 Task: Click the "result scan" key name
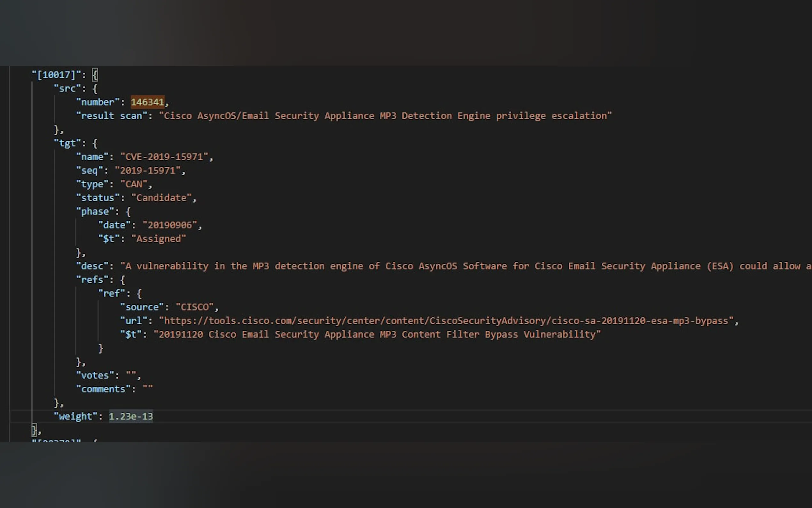click(112, 115)
